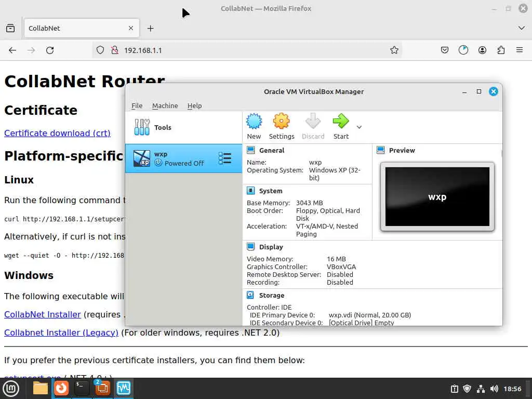Screen dimensions: 532x399
Task: Open the Firefox account icon
Action: (x=482, y=50)
